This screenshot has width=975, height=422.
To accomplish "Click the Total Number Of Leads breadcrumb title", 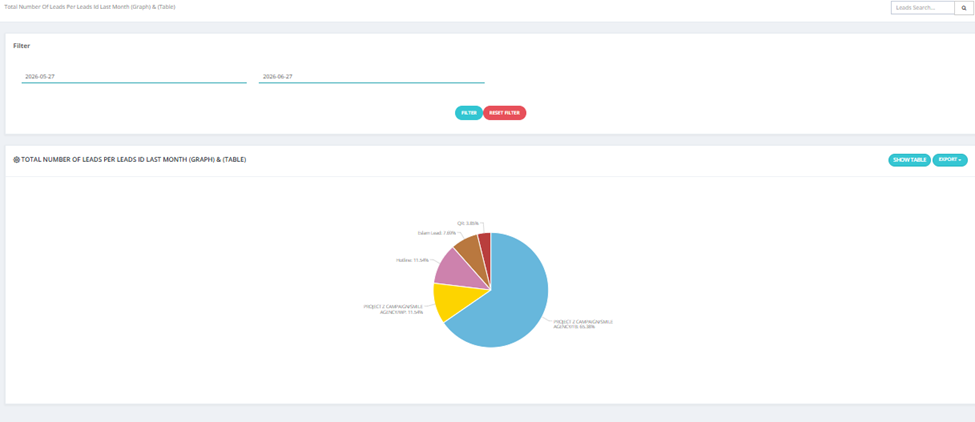I will click(90, 6).
